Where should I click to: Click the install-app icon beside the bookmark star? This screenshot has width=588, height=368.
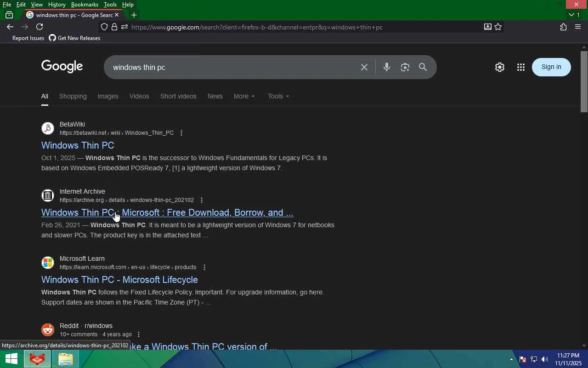[x=488, y=27]
